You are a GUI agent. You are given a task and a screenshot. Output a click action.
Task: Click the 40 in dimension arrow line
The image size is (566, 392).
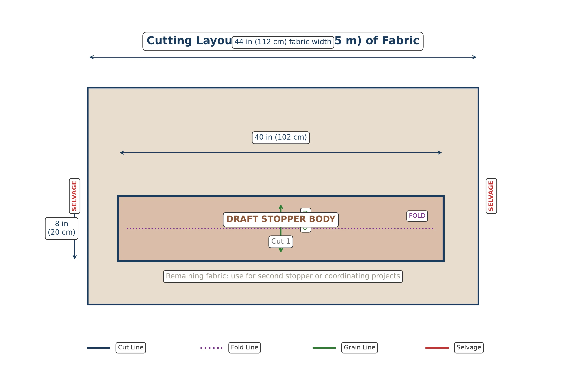coord(281,152)
